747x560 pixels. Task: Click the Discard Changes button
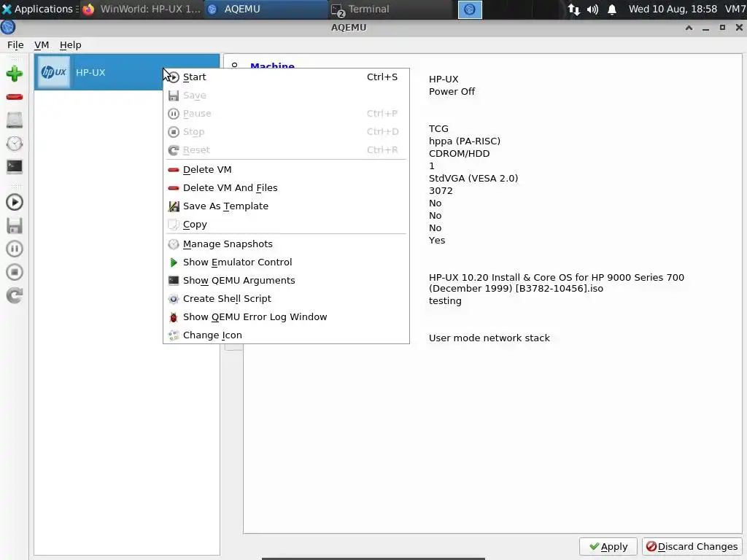point(692,547)
